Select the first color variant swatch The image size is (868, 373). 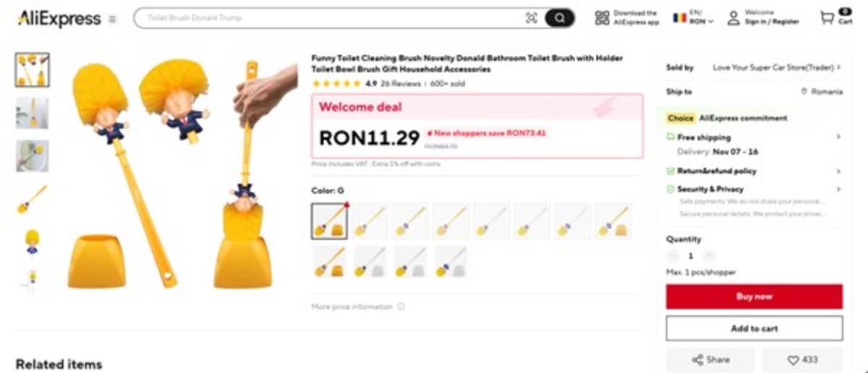tap(330, 221)
